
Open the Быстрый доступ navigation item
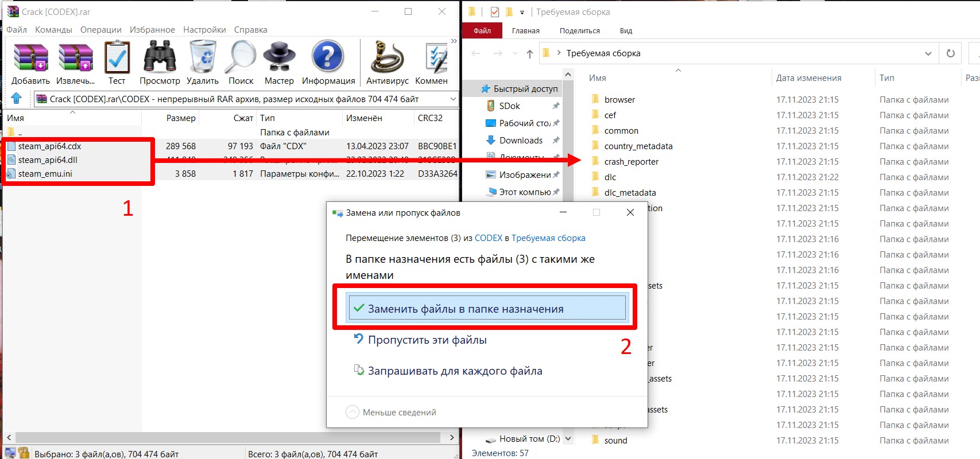coord(520,89)
